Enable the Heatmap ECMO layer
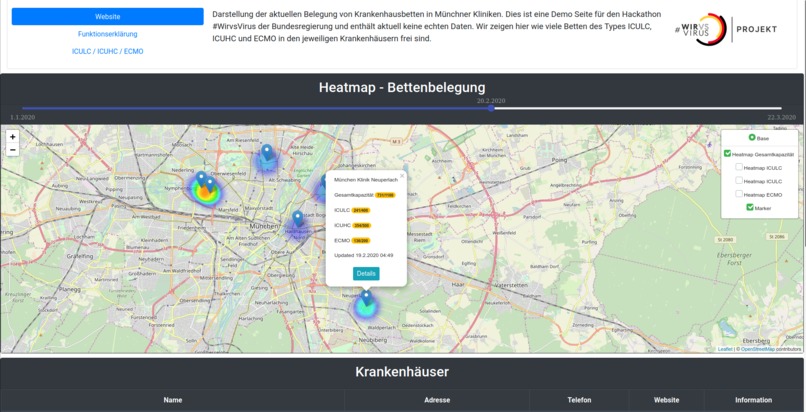The height and width of the screenshot is (412, 806). [739, 194]
